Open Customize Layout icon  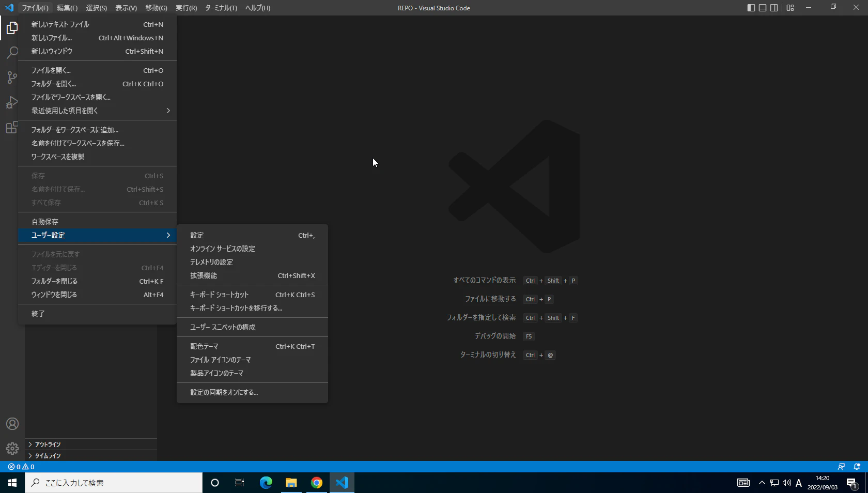[x=791, y=8]
